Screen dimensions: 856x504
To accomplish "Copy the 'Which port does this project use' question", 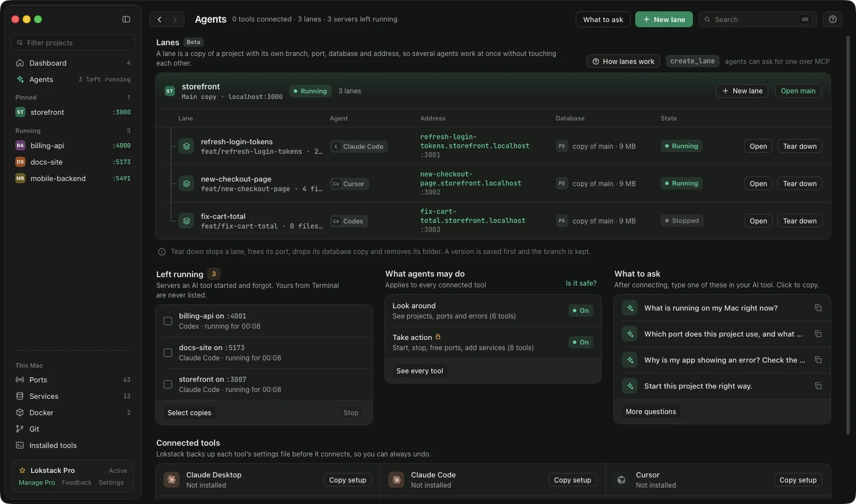I will pyautogui.click(x=818, y=334).
